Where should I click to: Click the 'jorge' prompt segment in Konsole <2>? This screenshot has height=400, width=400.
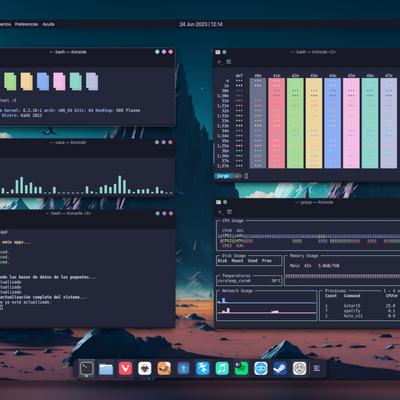coord(223,176)
